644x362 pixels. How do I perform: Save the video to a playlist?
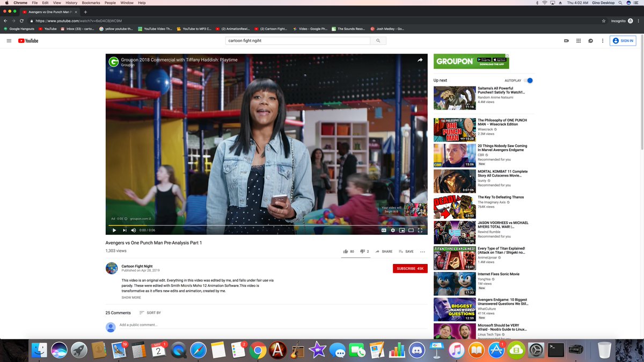[406, 252]
